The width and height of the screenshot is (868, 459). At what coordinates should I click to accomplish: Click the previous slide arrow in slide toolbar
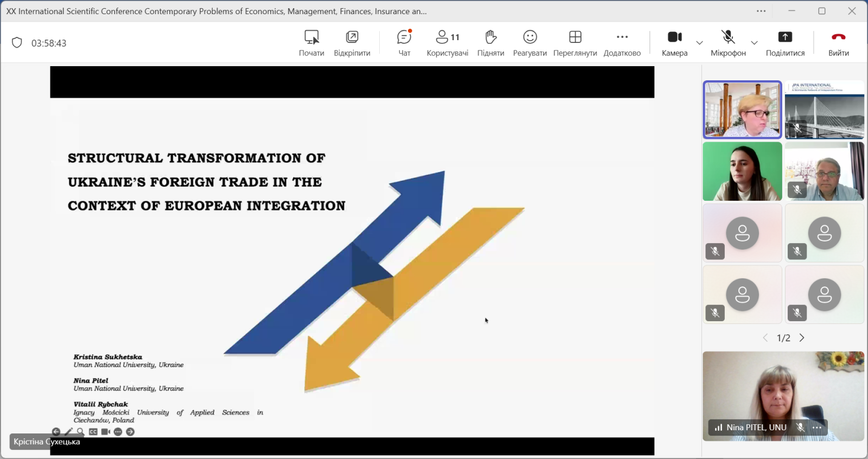pos(56,432)
